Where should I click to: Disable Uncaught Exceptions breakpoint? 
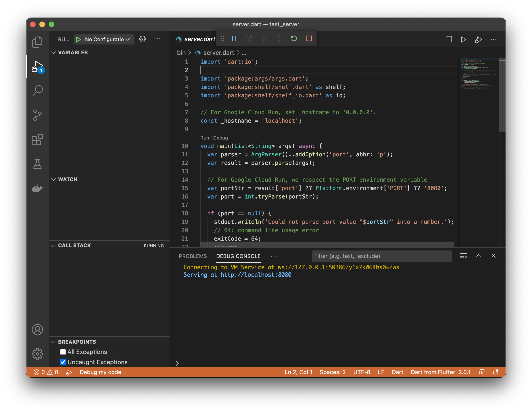[63, 362]
